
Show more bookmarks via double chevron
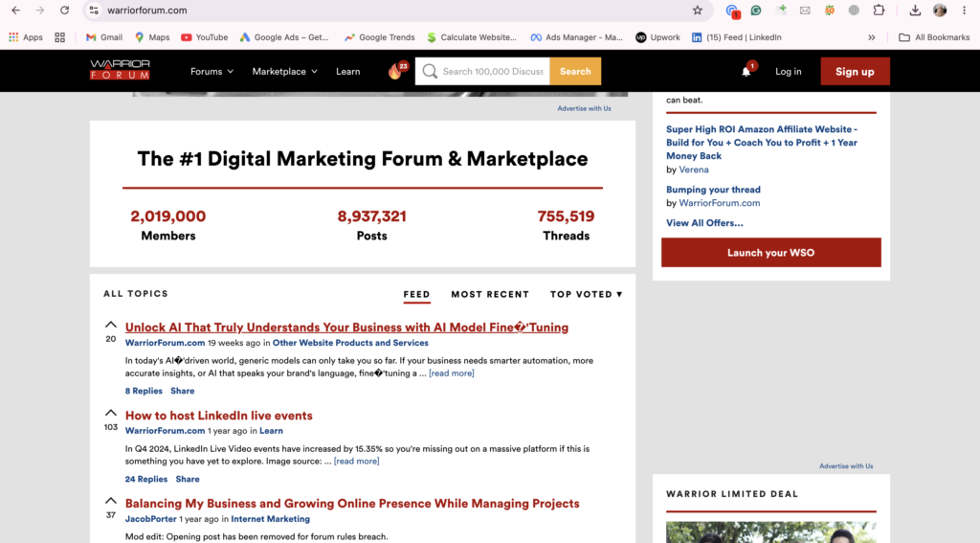tap(871, 37)
